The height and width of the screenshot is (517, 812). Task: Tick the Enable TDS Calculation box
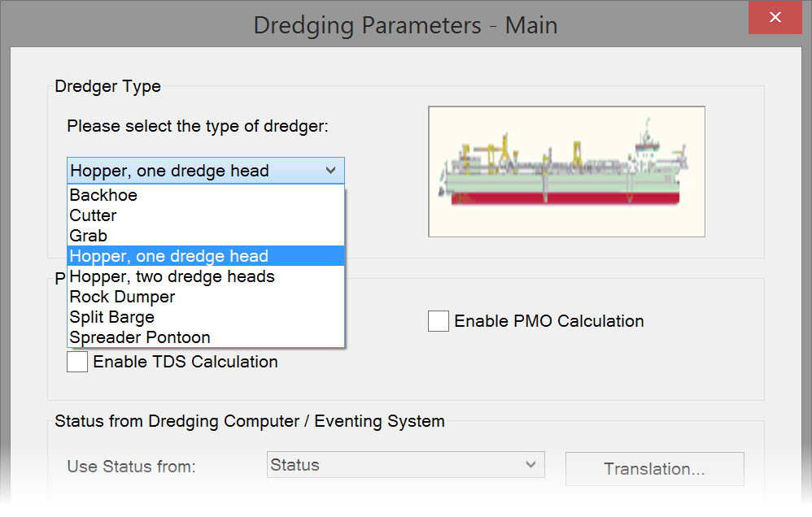(78, 362)
